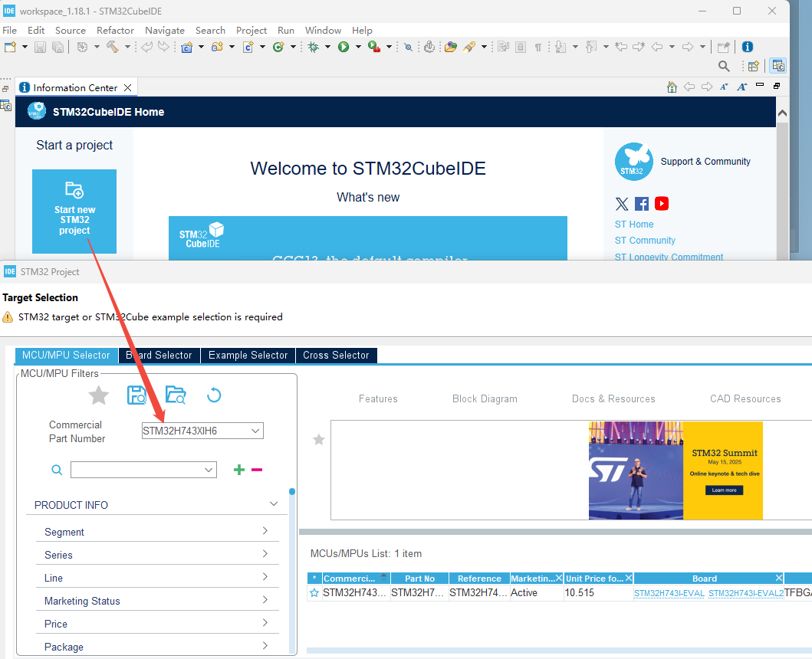This screenshot has height=659, width=812.
Task: Open the Debug icon dropdown arrow
Action: 327,47
